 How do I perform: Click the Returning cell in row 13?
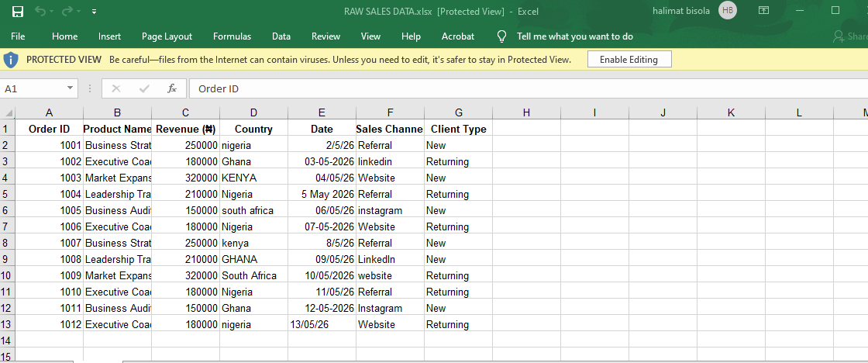[458, 324]
